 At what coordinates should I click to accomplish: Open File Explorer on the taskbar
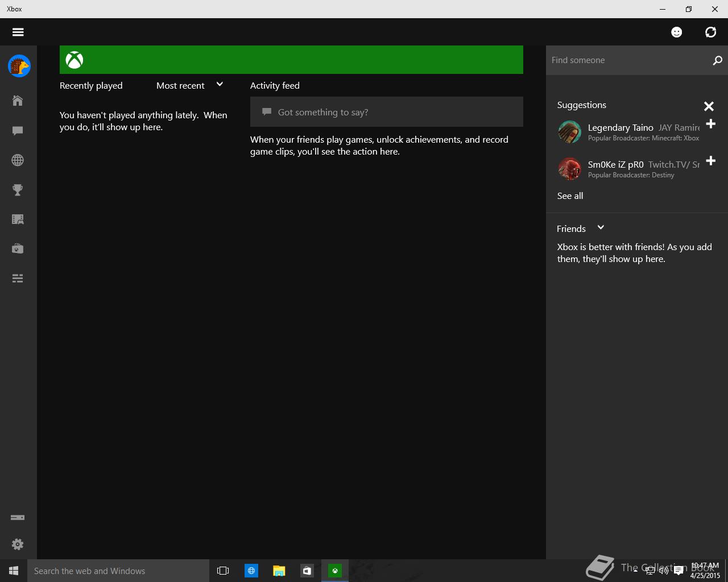point(279,571)
